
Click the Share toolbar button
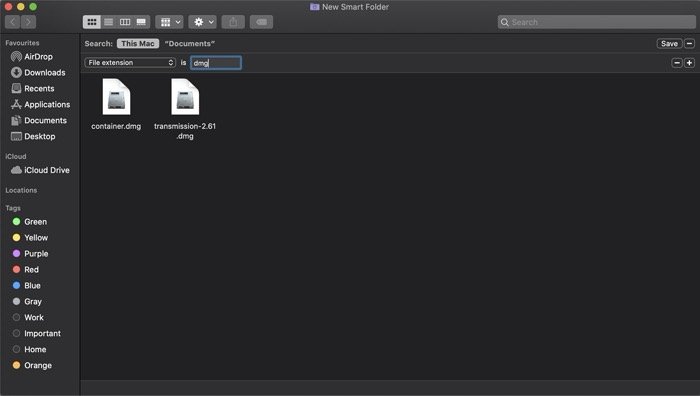pos(233,22)
